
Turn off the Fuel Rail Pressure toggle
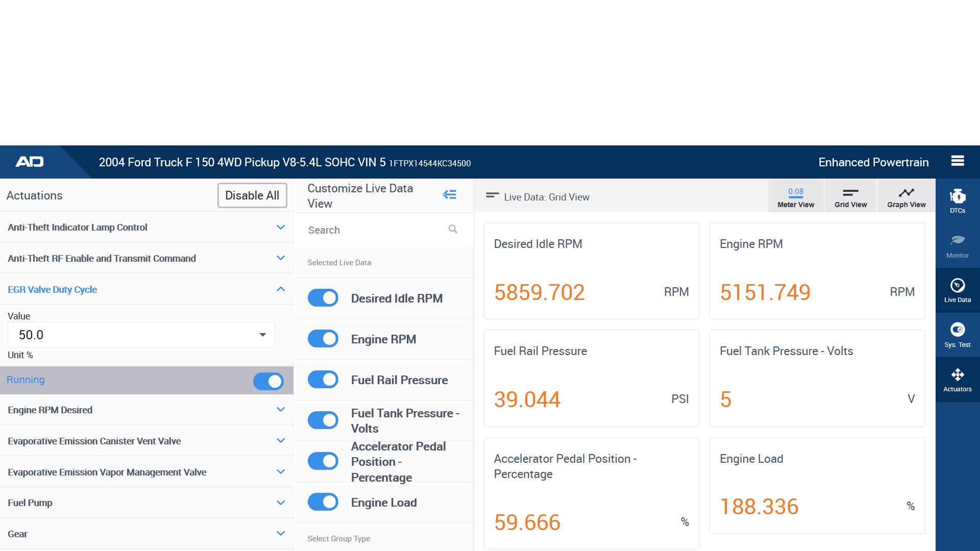323,380
